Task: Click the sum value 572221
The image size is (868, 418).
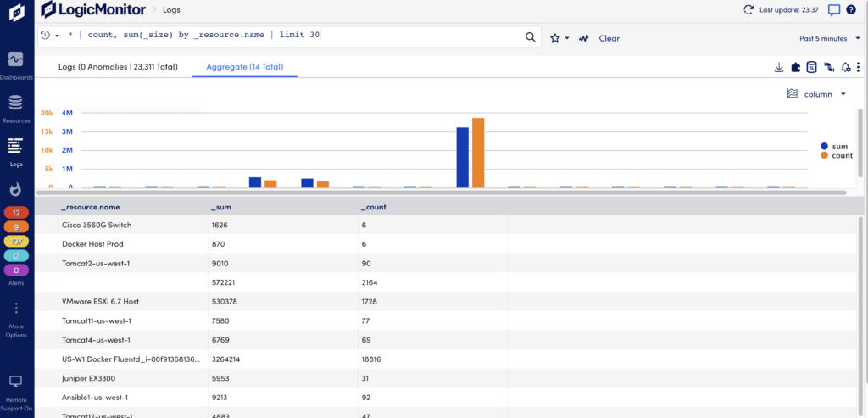Action: 224,282
